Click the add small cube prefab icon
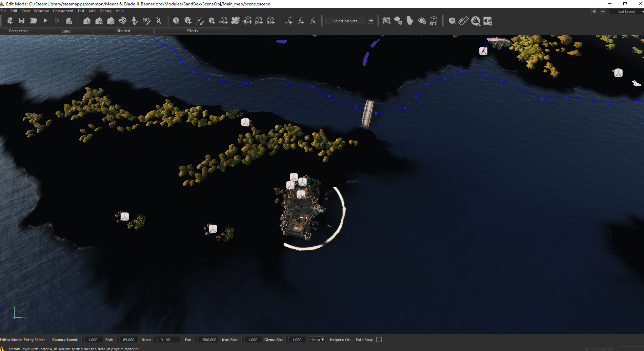This screenshot has width=644, height=351. 212,21
